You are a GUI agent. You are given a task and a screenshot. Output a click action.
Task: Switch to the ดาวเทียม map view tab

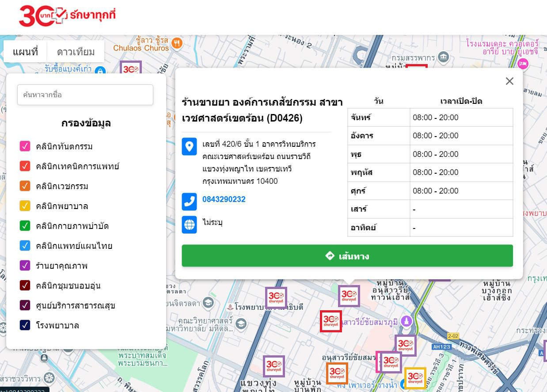75,51
